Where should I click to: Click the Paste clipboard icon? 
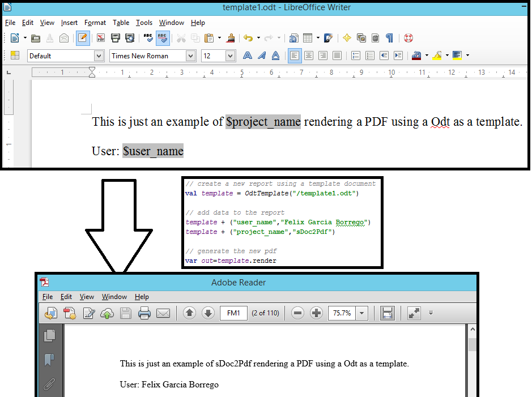point(209,38)
